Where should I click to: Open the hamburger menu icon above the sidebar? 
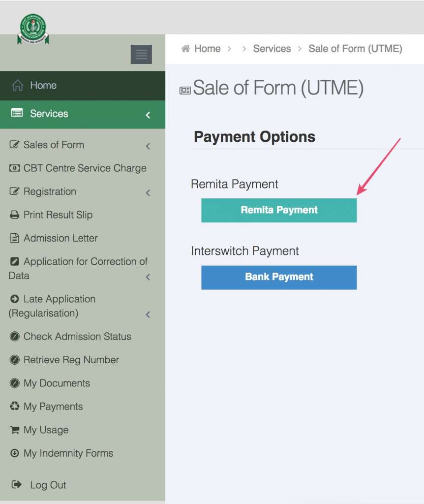pyautogui.click(x=141, y=54)
